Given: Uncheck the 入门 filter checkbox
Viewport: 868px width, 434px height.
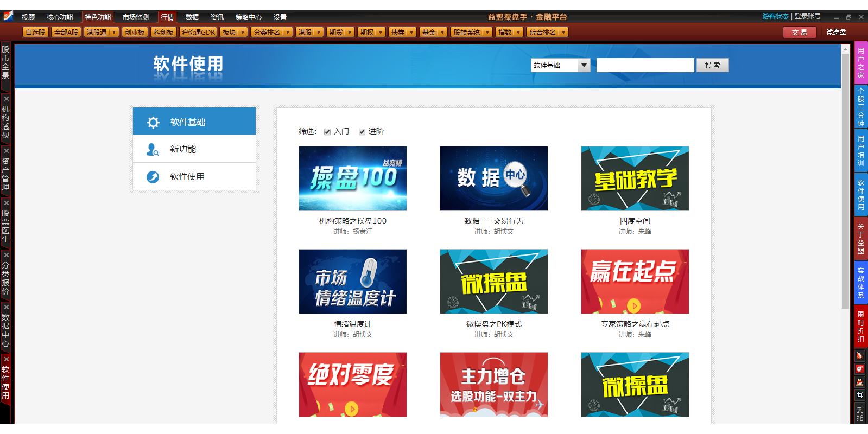Looking at the screenshot, I should click(327, 132).
